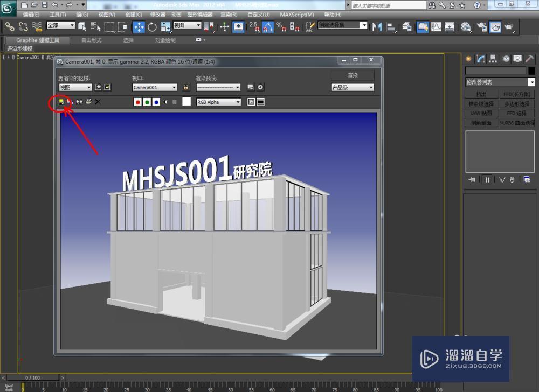Click the 0/100 time slider
Screen dimensions: 539x392
tap(32, 377)
